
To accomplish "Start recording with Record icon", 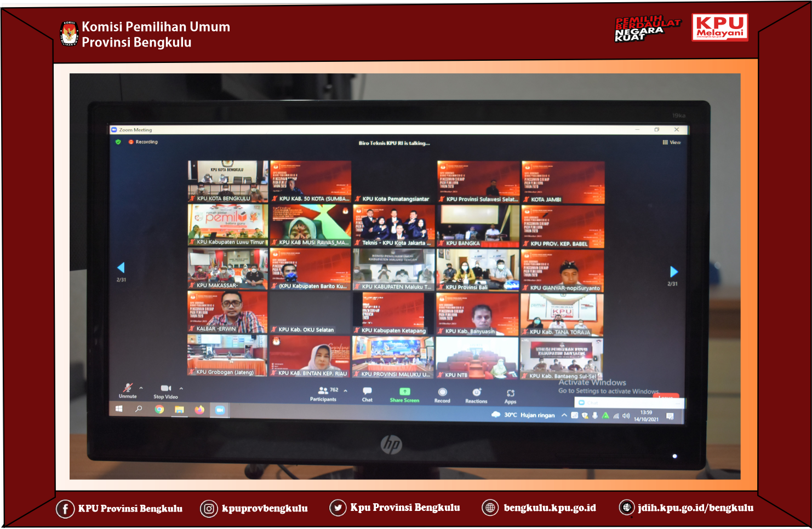I will coord(442,393).
